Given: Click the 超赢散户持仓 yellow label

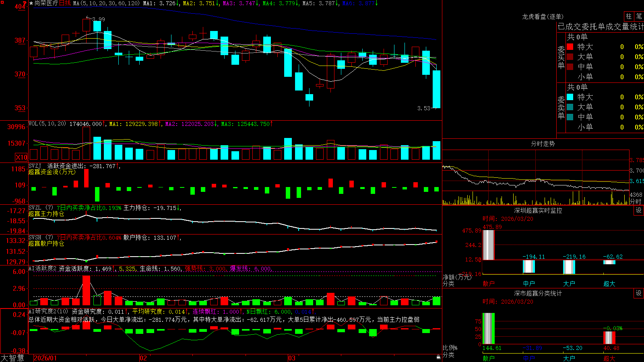Looking at the screenshot, I should pyautogui.click(x=46, y=244).
